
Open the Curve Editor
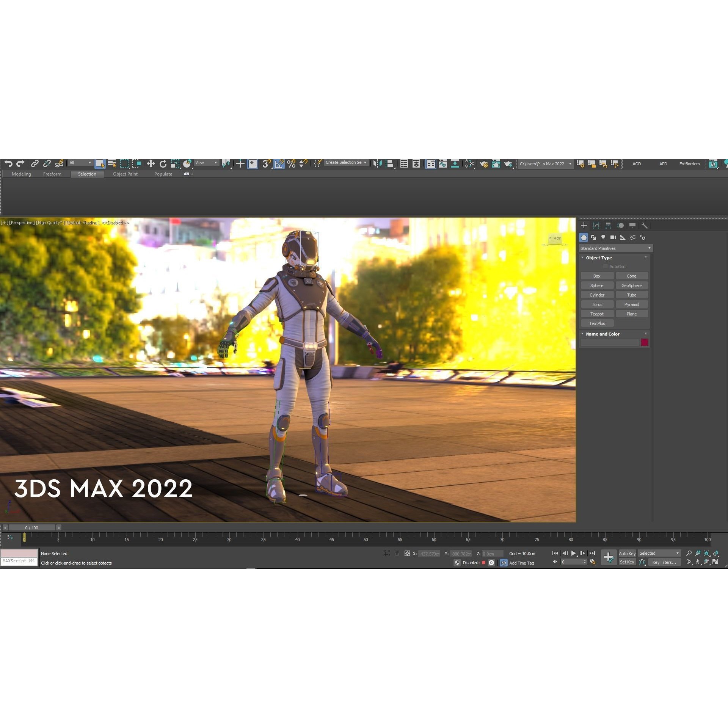coord(442,163)
